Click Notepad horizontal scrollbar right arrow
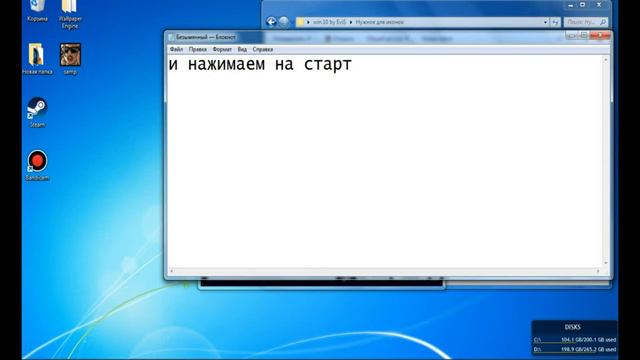The height and width of the screenshot is (360, 640). [598, 271]
